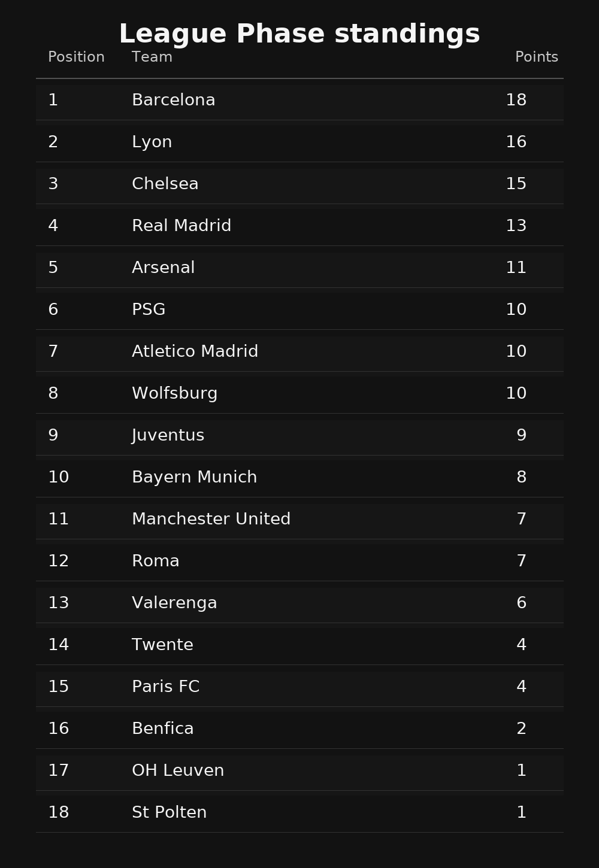
Task: Click the Manchester United team name
Action: tap(211, 519)
